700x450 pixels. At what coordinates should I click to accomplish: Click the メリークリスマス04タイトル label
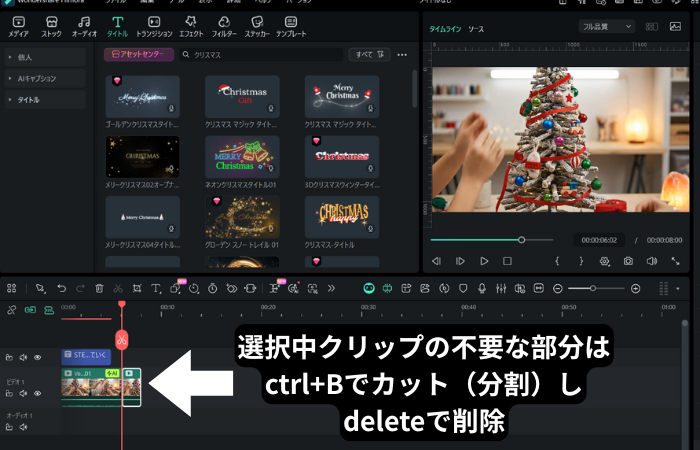tap(142, 245)
